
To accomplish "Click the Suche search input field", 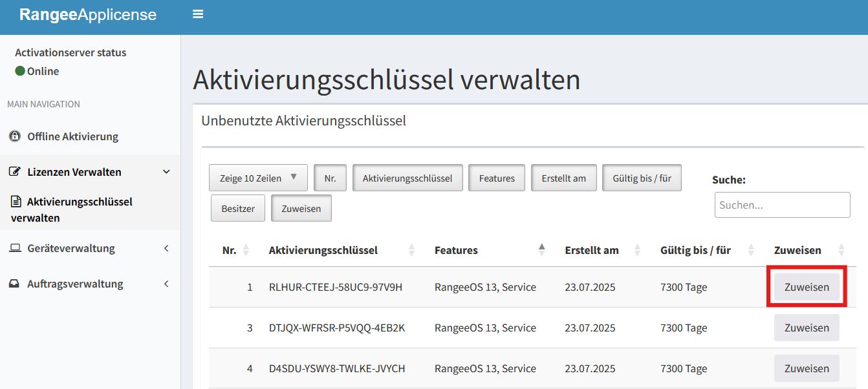I will tap(782, 205).
